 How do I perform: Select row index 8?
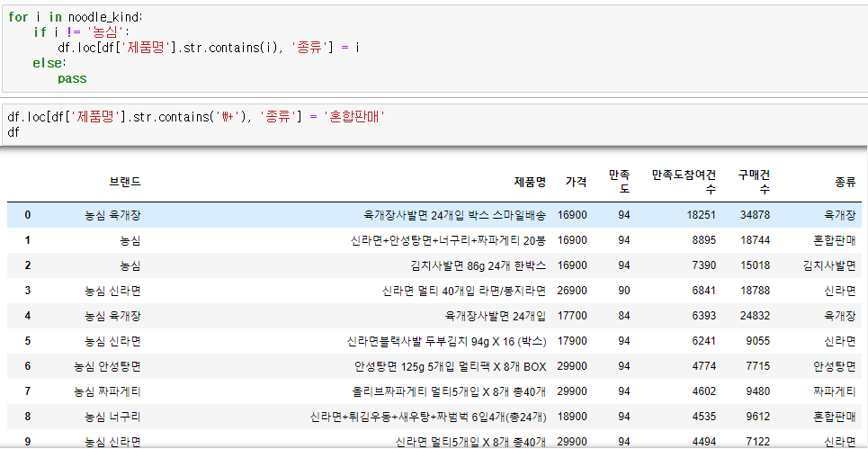pos(28,417)
